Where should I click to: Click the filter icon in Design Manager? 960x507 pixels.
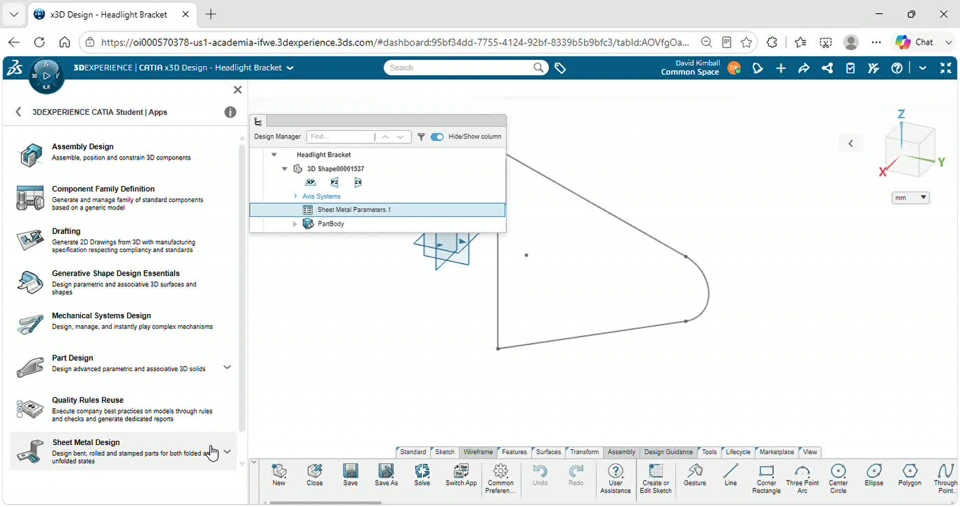[421, 137]
